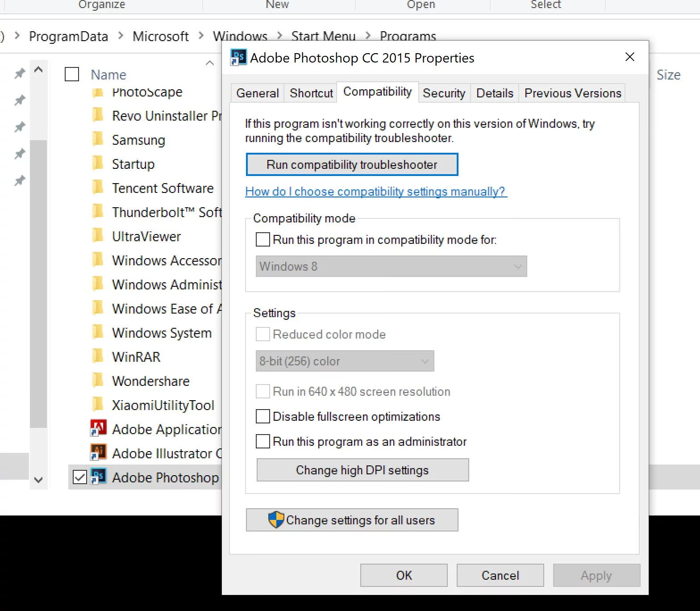Select the Wondershare folder name
Screen dimensions: 700x611
[151, 381]
